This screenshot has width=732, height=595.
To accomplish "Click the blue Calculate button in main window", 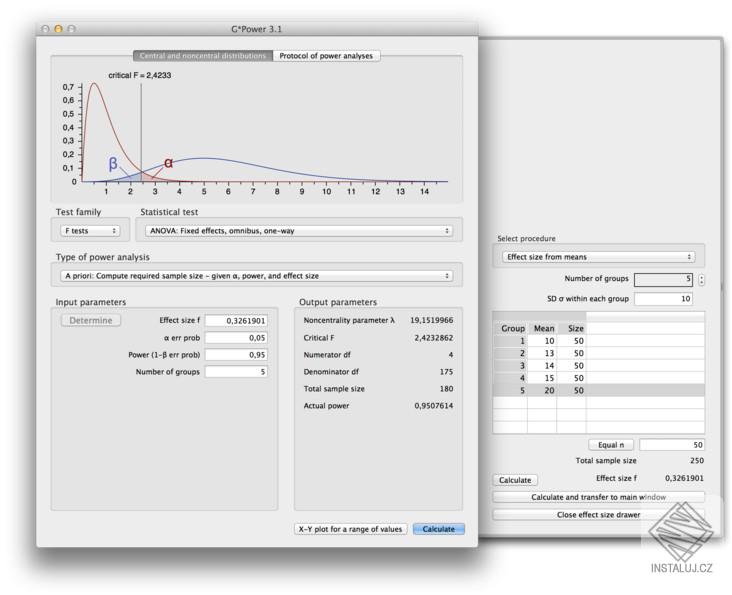I will (x=438, y=529).
